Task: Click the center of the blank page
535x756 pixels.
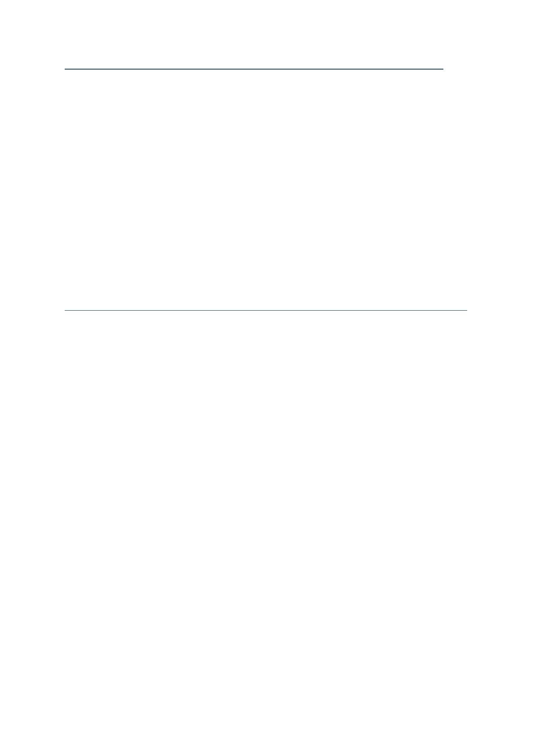Action: (267, 378)
